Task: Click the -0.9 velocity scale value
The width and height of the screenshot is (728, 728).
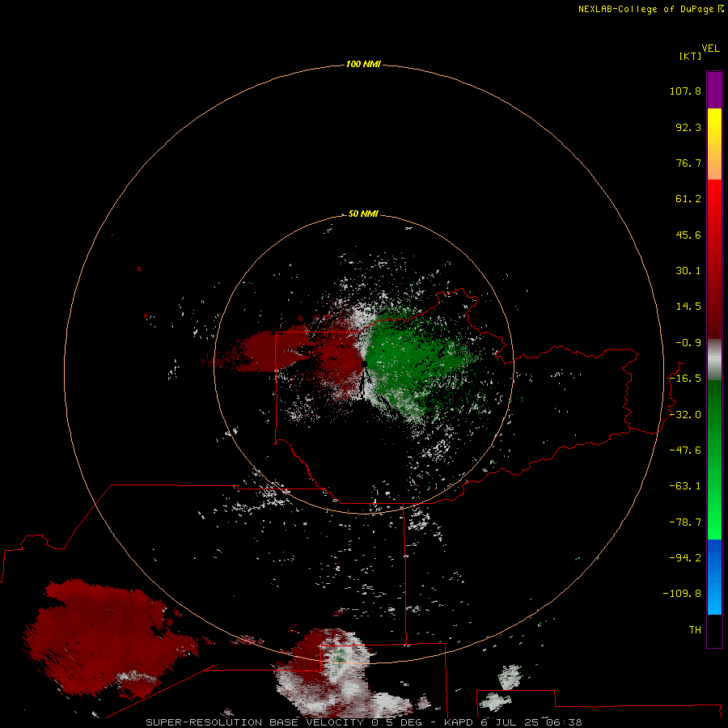Action: 688,343
